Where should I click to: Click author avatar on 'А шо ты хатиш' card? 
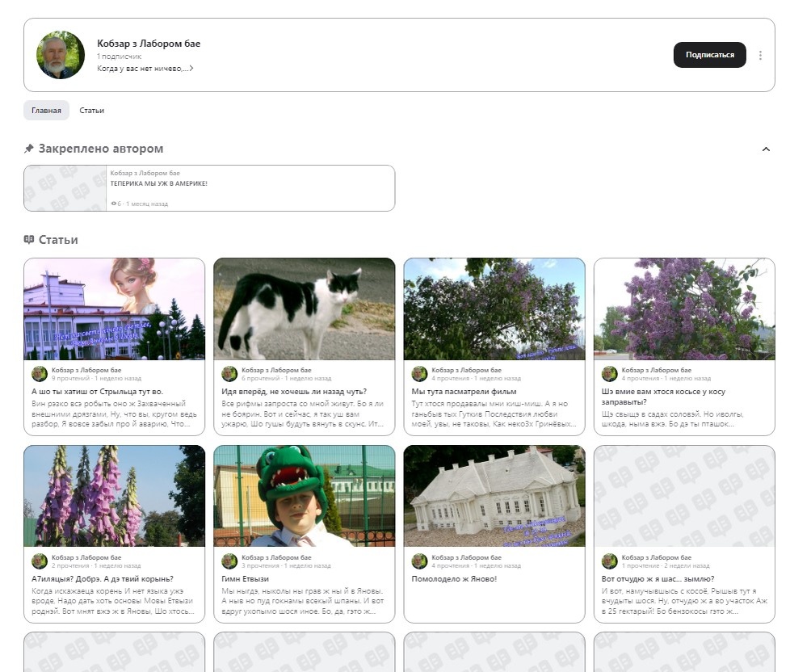click(x=40, y=374)
